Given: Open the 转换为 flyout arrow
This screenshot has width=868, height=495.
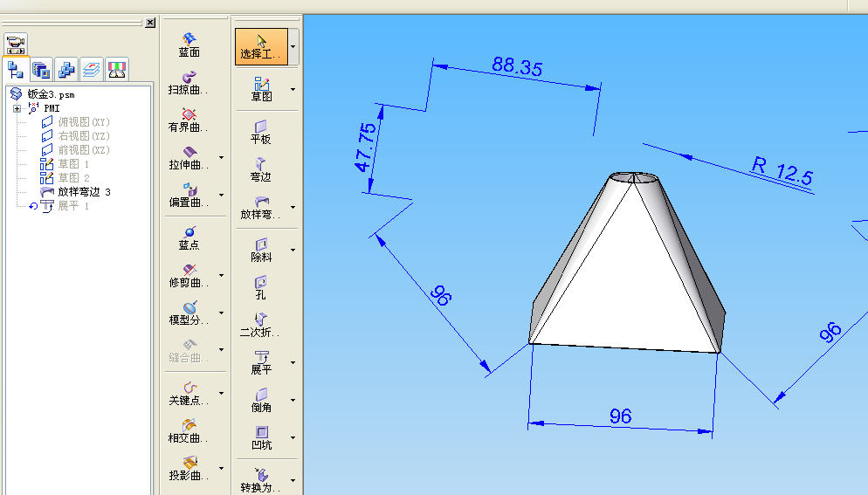Looking at the screenshot, I should [x=293, y=481].
